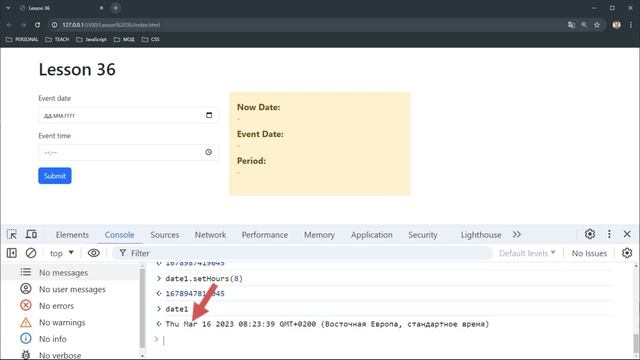Screen dimensions: 640x360
Task: Click the browser address bar URL
Action: click(111, 25)
